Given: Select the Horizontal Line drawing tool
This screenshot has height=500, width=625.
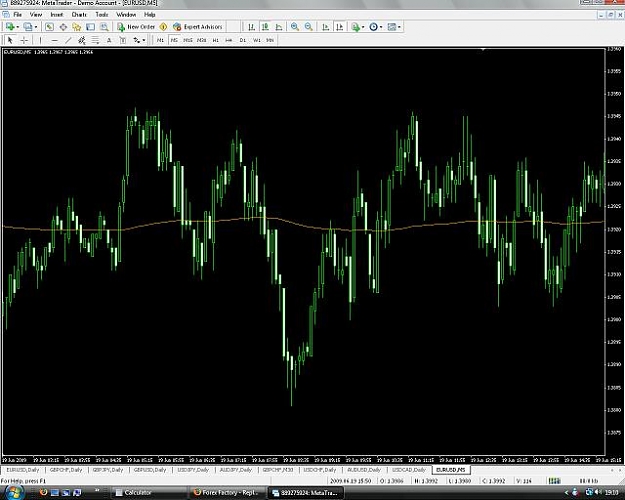Looking at the screenshot, I should (55, 40).
